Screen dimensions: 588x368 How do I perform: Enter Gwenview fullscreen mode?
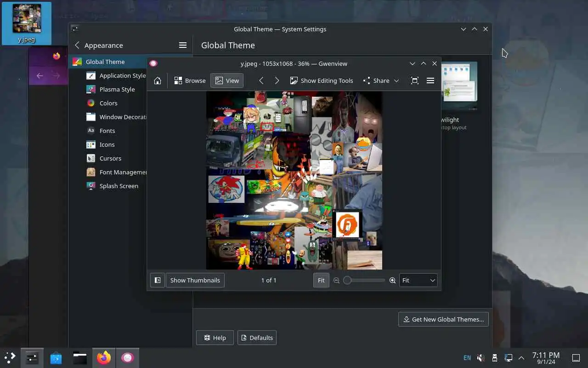(414, 80)
